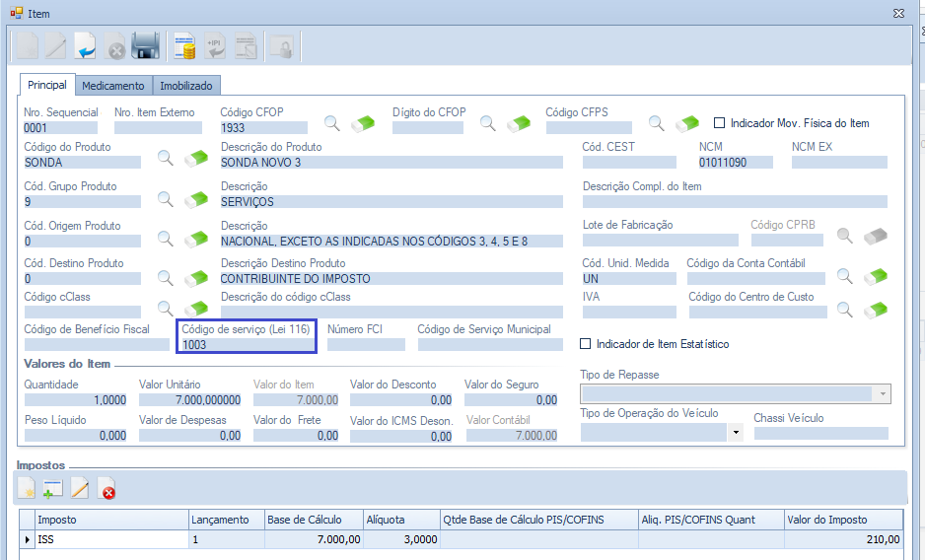
Task: Click the Valor do Imposto column header
Action: [842, 520]
